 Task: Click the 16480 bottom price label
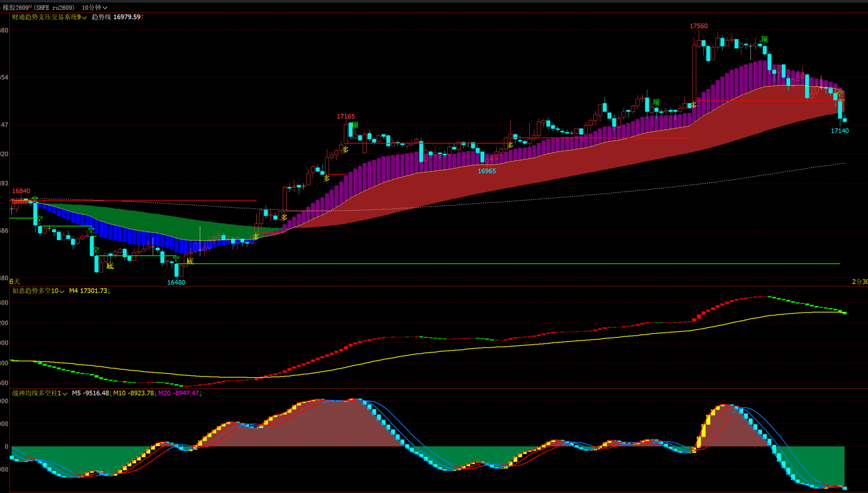176,283
